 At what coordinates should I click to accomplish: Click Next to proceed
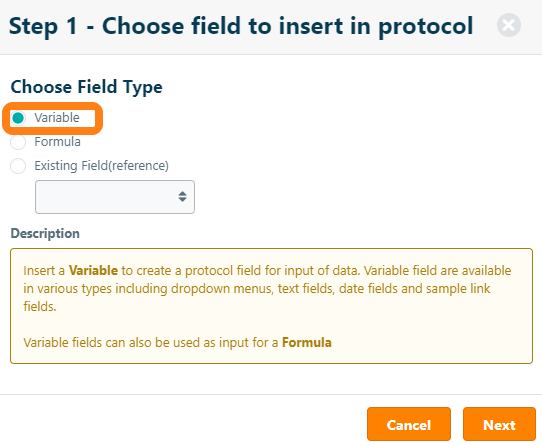tap(499, 424)
